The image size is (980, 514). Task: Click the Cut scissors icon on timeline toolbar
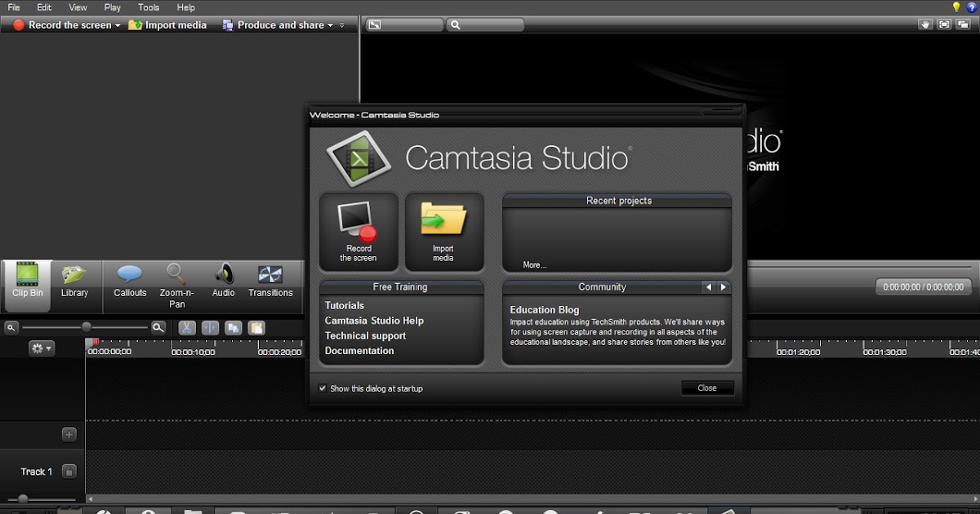click(187, 327)
